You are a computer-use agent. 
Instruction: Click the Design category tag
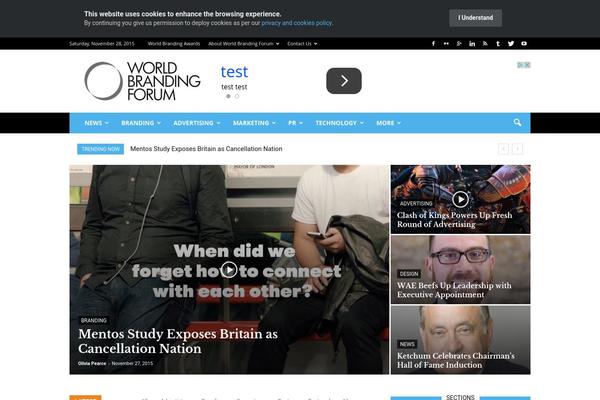click(409, 274)
